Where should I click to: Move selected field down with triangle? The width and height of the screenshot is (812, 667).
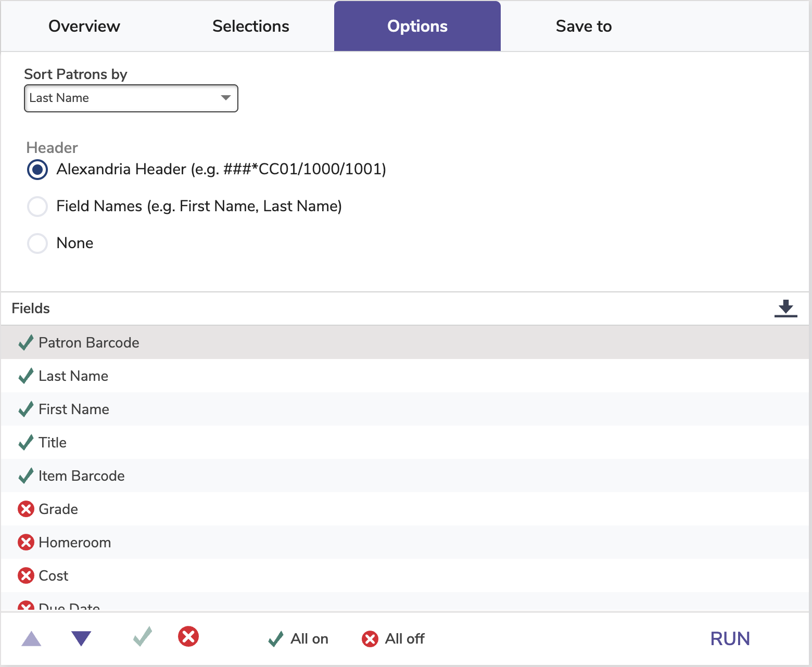click(x=81, y=638)
